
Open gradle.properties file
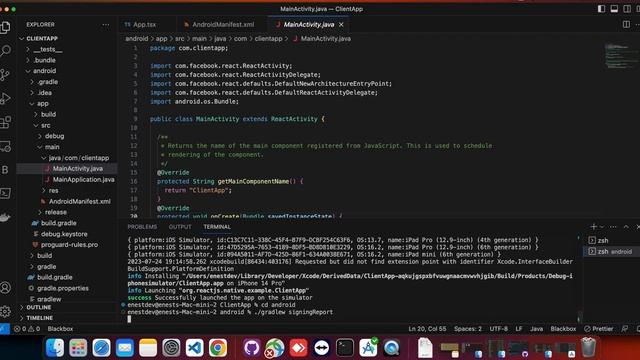click(x=67, y=288)
